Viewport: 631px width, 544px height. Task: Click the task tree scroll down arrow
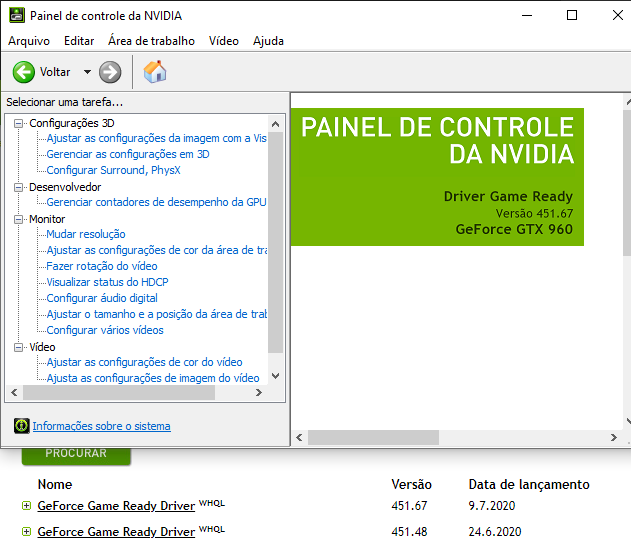click(x=276, y=376)
